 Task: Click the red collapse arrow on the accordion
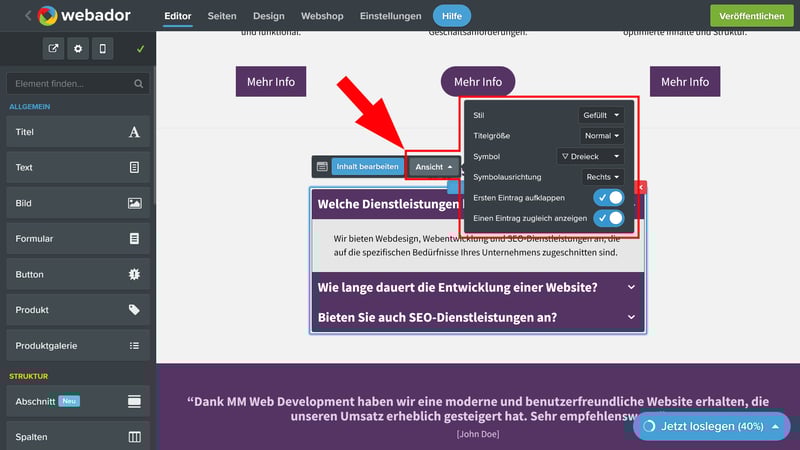641,187
